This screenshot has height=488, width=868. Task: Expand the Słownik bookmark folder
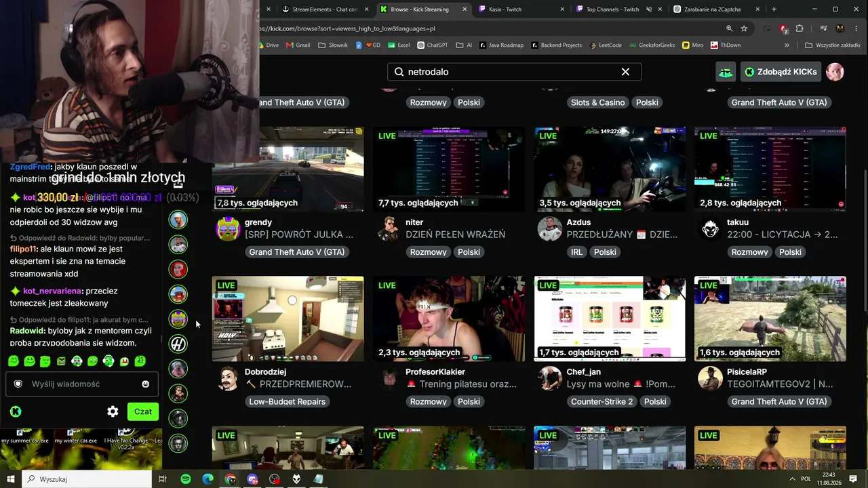[332, 45]
